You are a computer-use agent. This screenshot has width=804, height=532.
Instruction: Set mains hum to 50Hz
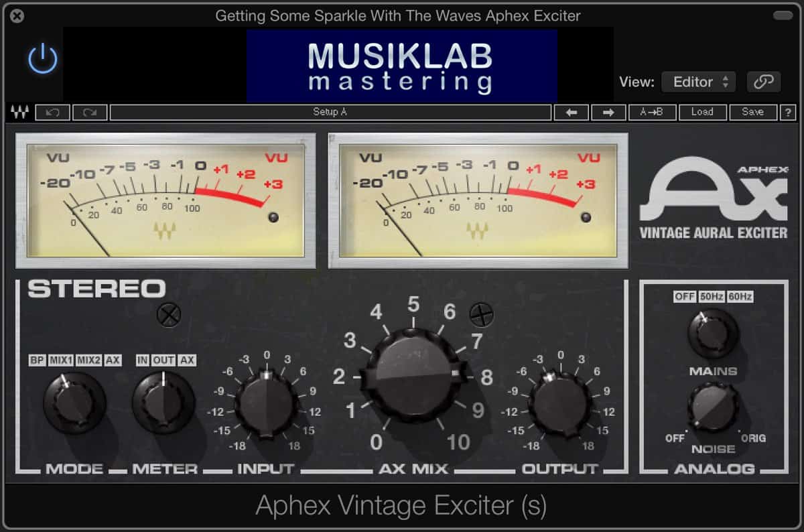pyautogui.click(x=712, y=296)
